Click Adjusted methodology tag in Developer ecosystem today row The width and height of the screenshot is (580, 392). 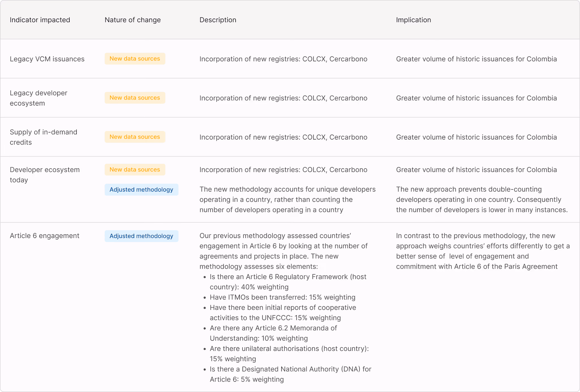141,190
